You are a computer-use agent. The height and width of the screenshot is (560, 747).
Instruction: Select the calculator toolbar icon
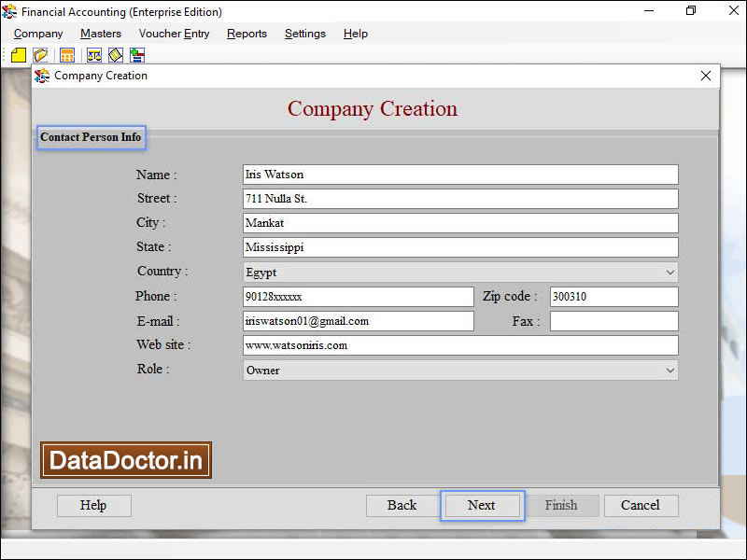click(x=66, y=54)
